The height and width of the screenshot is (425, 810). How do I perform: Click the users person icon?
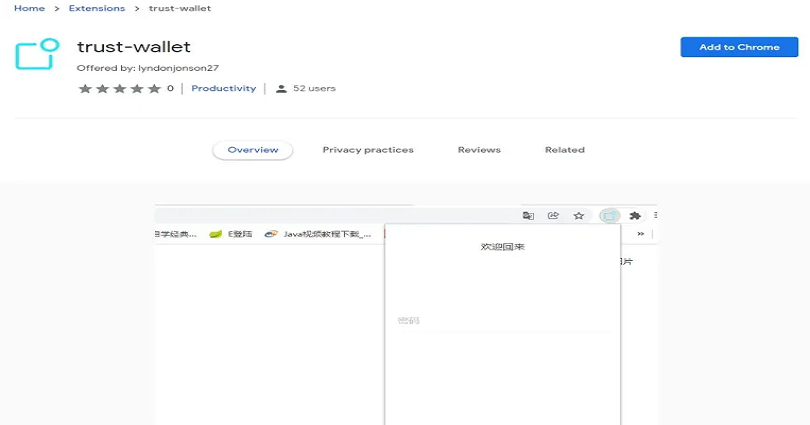(281, 89)
